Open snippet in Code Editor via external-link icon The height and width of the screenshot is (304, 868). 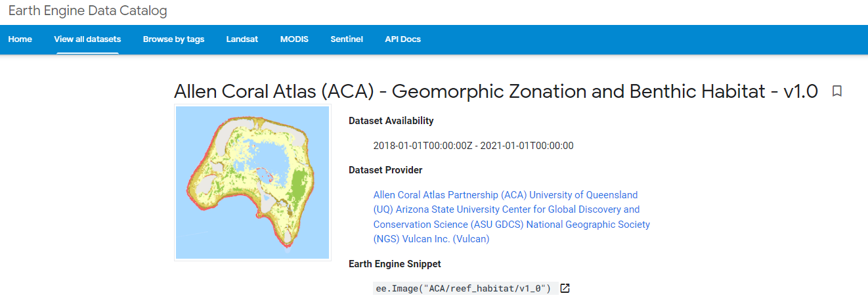click(x=565, y=288)
